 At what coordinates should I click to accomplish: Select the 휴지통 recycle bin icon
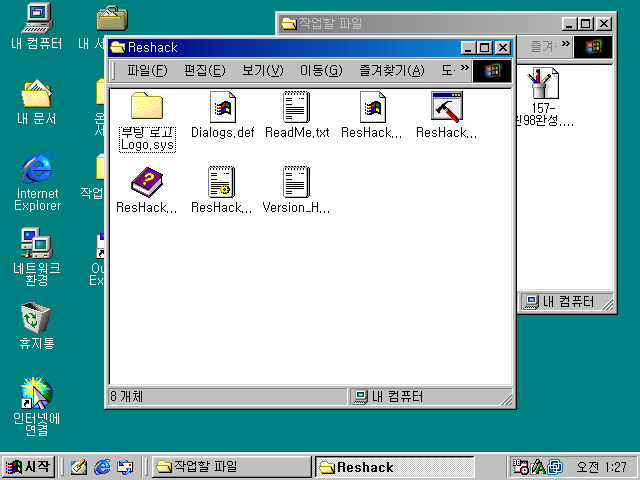point(37,326)
